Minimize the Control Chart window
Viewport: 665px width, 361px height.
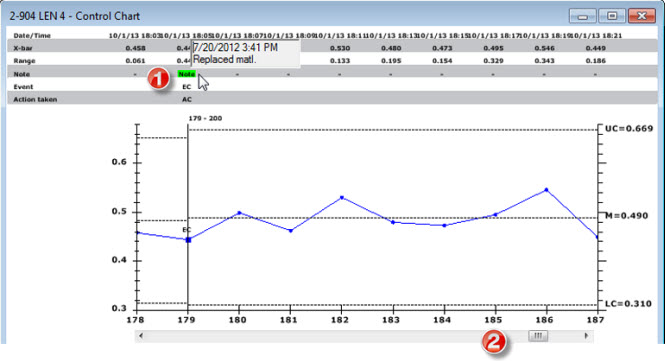click(583, 16)
